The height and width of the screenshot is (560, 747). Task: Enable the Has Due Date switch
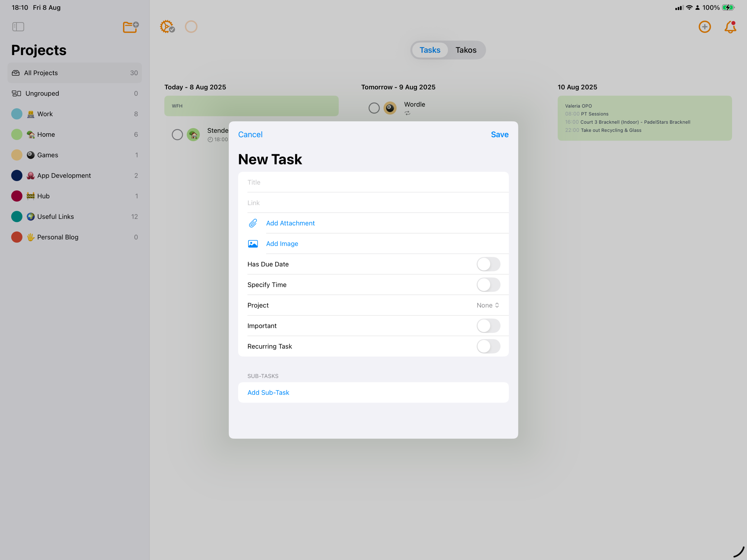pos(488,264)
